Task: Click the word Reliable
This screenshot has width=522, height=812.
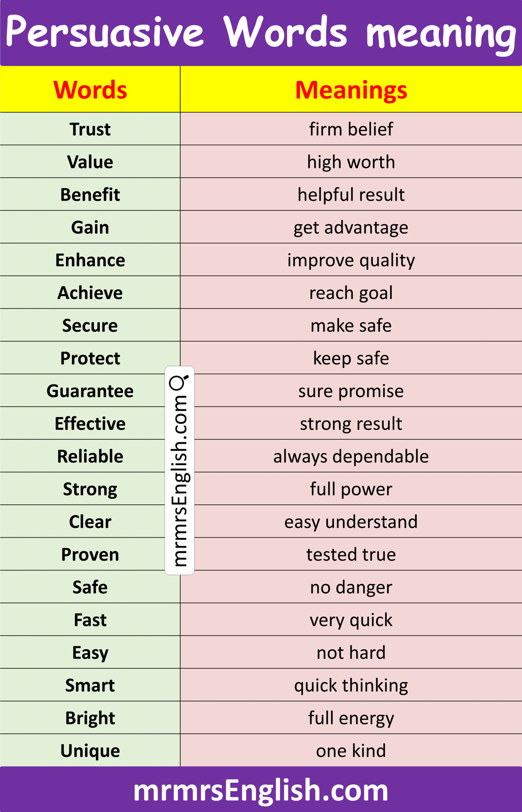Action: (90, 456)
